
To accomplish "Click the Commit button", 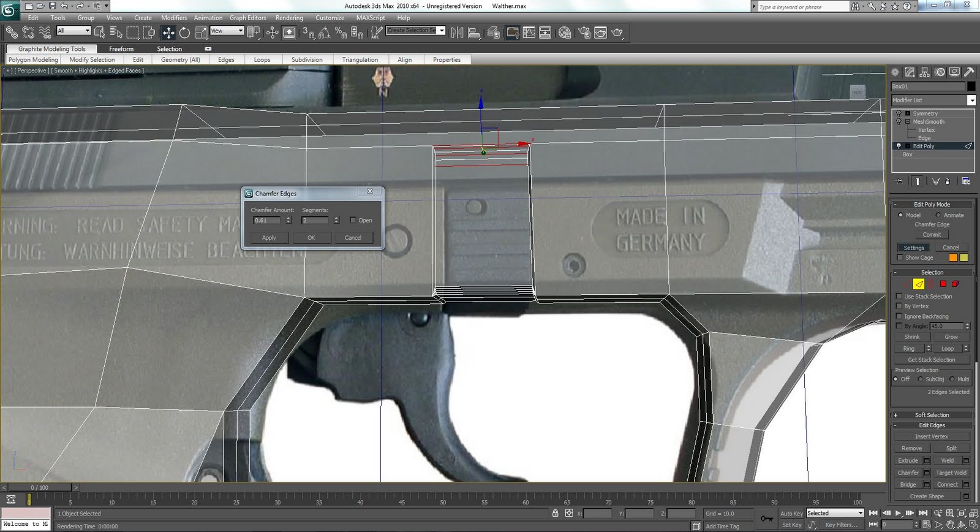I will 931,235.
